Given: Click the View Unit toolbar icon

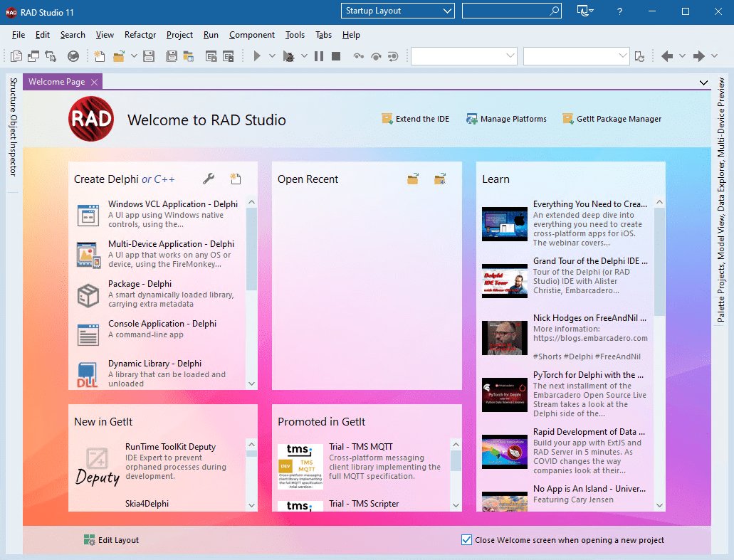Looking at the screenshot, I should [16, 56].
